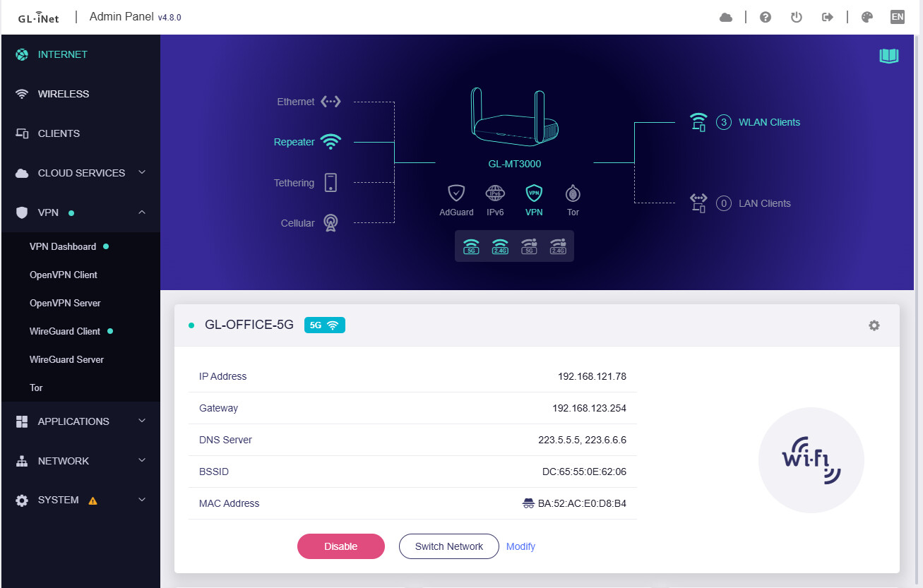Viewport: 923px width, 588px height.
Task: Open the theme palette icon
Action: 867,17
